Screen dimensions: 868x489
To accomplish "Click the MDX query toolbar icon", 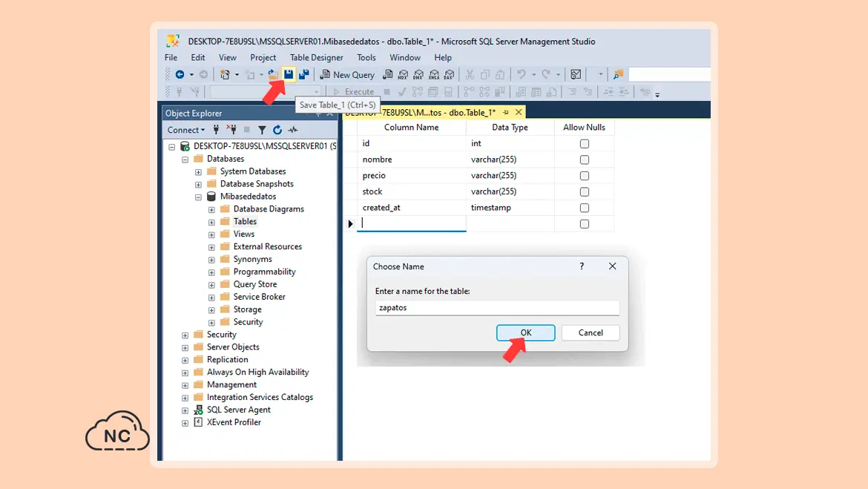I will click(403, 74).
